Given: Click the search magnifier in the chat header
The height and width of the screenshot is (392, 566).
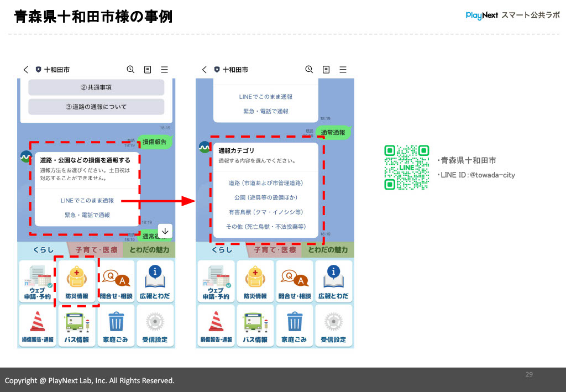Looking at the screenshot, I should point(130,69).
